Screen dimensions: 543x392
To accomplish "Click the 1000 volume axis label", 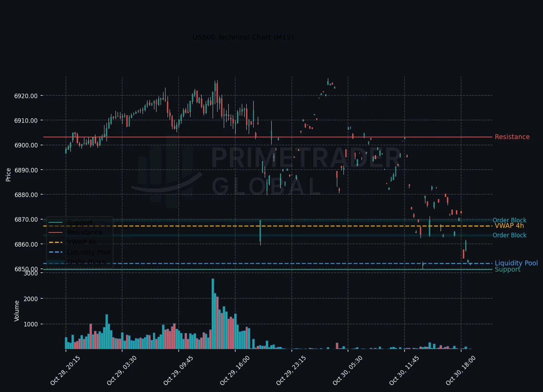I will tap(31, 324).
